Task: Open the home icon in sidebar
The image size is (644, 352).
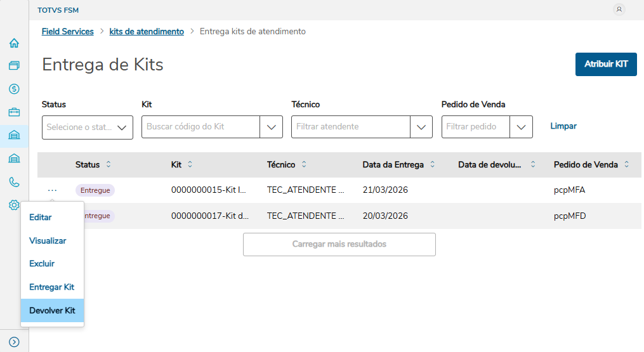Action: (x=14, y=43)
